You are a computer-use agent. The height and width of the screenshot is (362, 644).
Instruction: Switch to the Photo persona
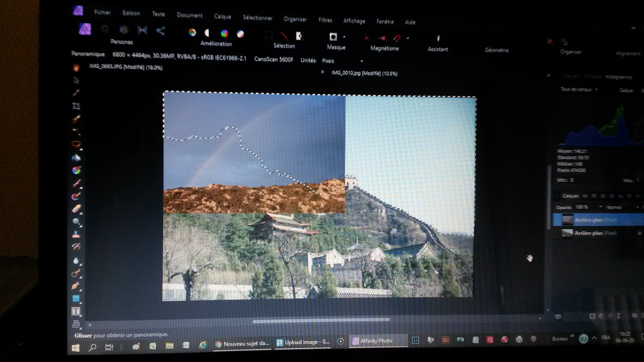click(85, 29)
